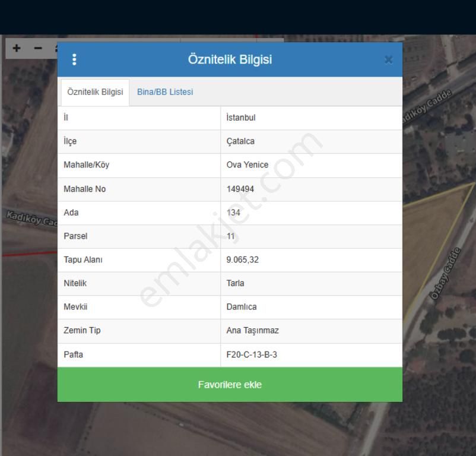This screenshot has width=476, height=456.
Task: Select the Öznitelik Bilgisi tab
Action: click(x=95, y=92)
